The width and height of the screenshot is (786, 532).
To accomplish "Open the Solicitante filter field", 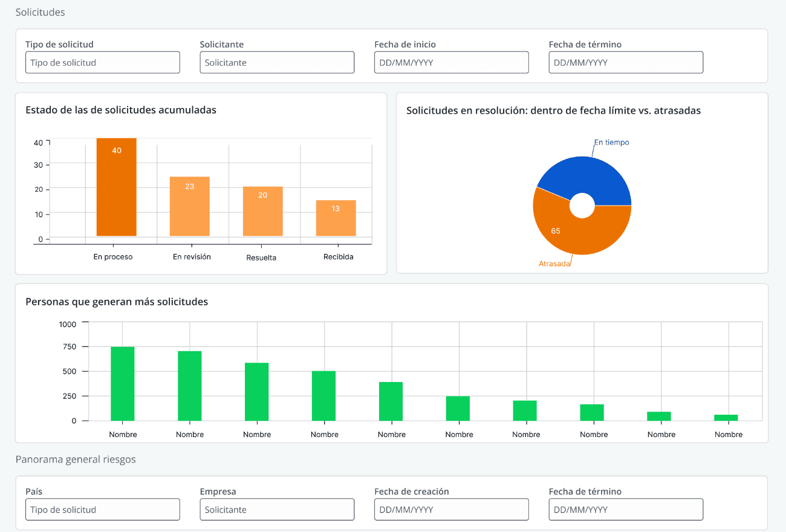I will [x=277, y=63].
